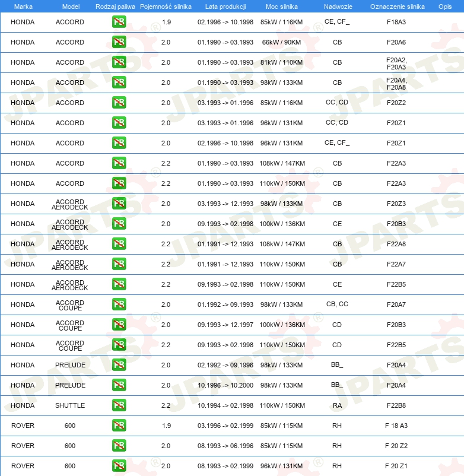Viewport: 464px width, 476px height.
Task: Select the engine code F 18 A3
Action: (396, 426)
